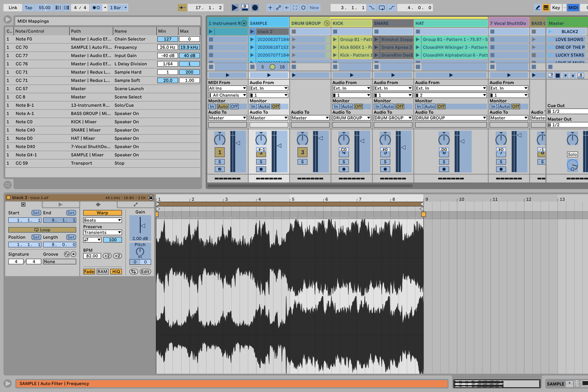Unfold the 1 Instrument R track arrow
Viewport: 588px width, 392px height.
(x=244, y=24)
